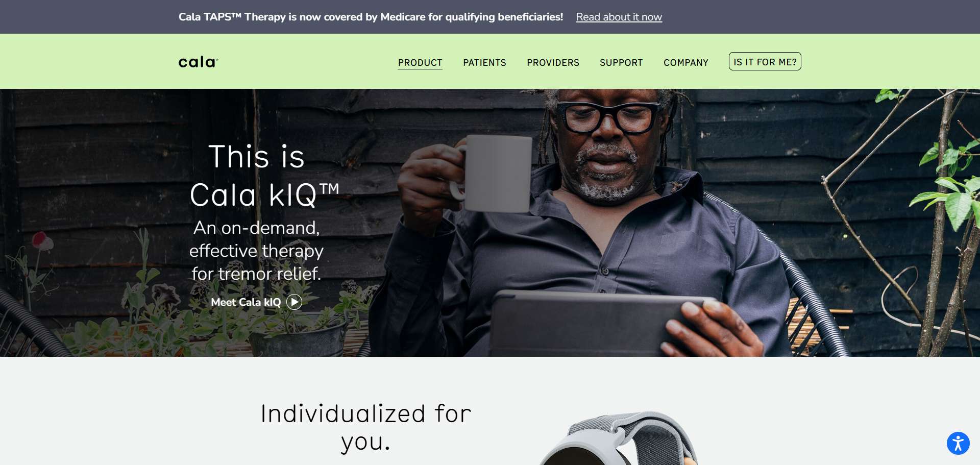Open the SUPPORT navigation item

tap(621, 63)
